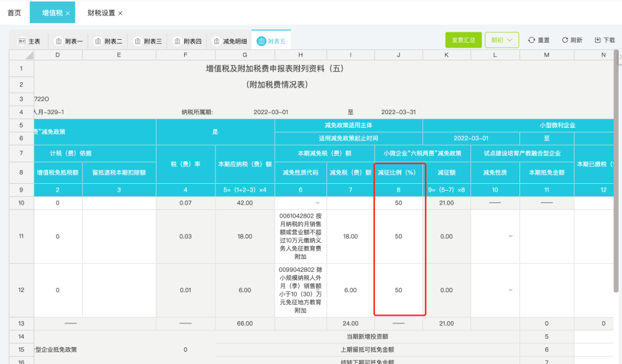Select column header K

(x=447, y=55)
